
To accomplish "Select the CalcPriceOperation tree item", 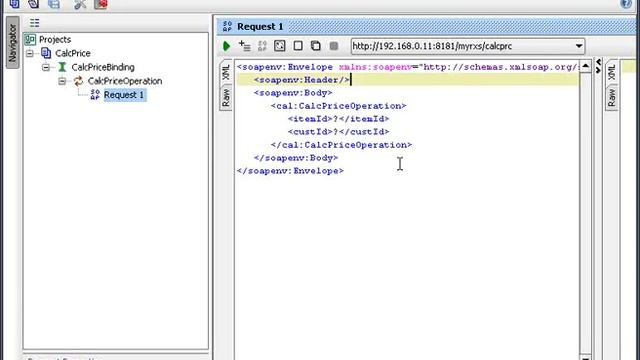I will tap(125, 81).
